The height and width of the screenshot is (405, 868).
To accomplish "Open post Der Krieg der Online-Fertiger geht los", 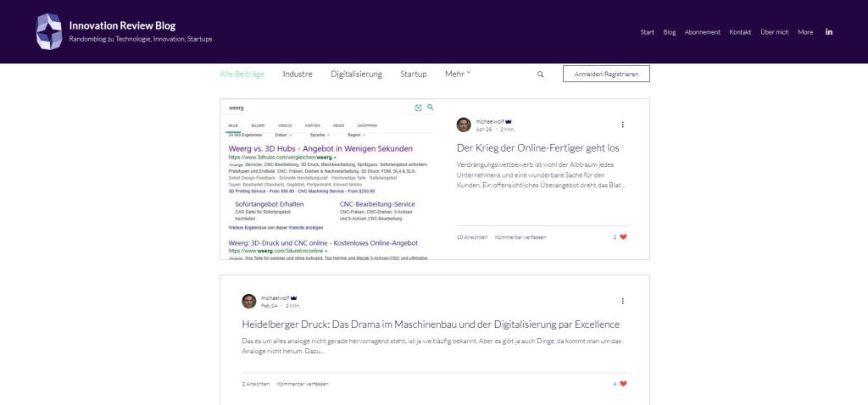I will [538, 147].
